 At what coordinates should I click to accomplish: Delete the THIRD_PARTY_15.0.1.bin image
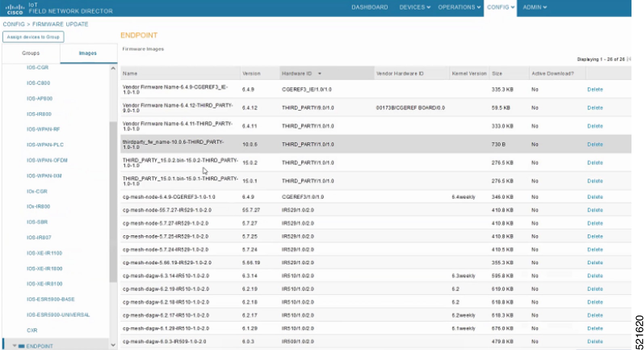click(x=595, y=181)
